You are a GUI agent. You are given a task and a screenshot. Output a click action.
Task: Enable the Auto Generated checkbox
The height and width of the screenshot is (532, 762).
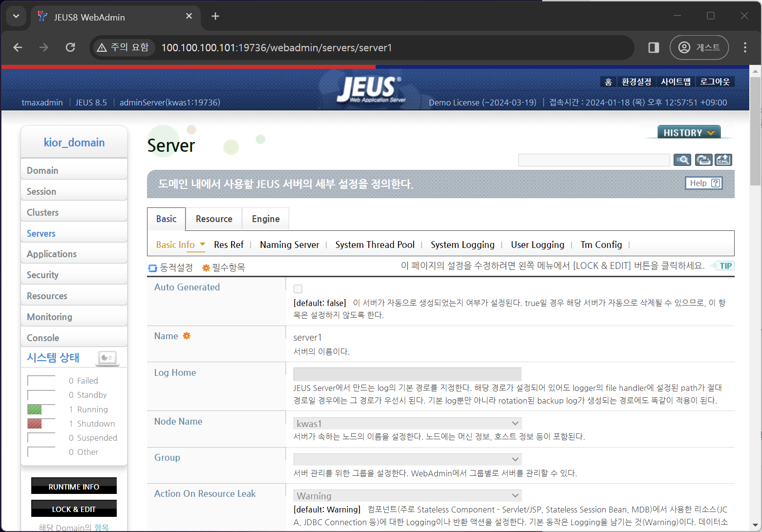[x=298, y=289]
